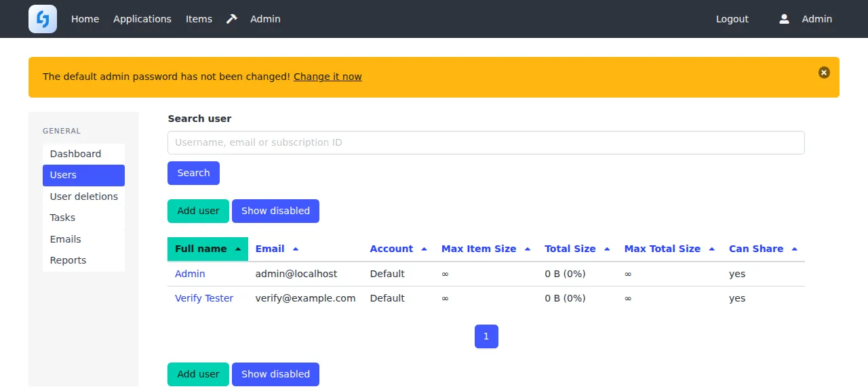This screenshot has height=391, width=868.
Task: Click the hammer icon beside Admin menu
Action: coord(232,19)
